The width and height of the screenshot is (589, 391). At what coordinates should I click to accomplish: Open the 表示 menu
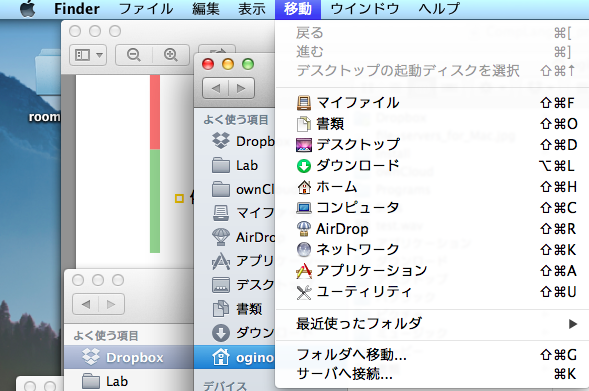[252, 9]
